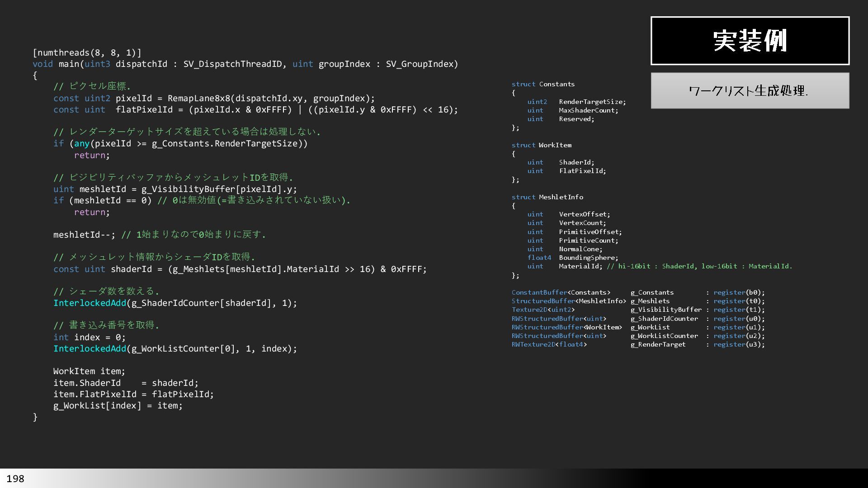Click the 書き込み番号を取得 comment
The width and height of the screenshot is (868, 488).
[x=106, y=325]
